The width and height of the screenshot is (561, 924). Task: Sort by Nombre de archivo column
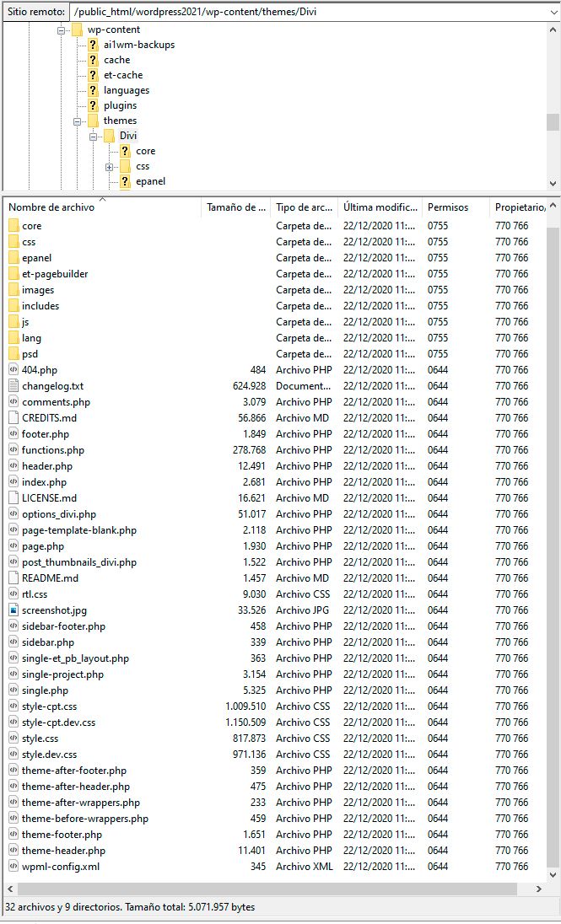pos(103,207)
